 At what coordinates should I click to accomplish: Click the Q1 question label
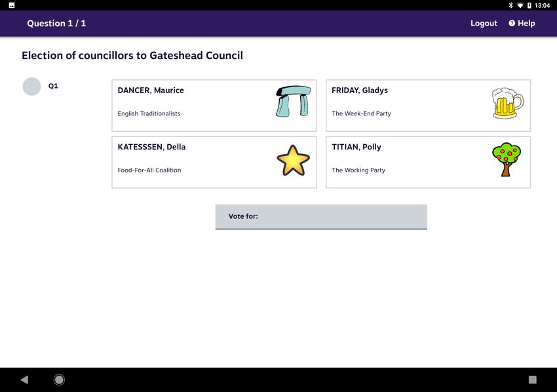(x=53, y=86)
